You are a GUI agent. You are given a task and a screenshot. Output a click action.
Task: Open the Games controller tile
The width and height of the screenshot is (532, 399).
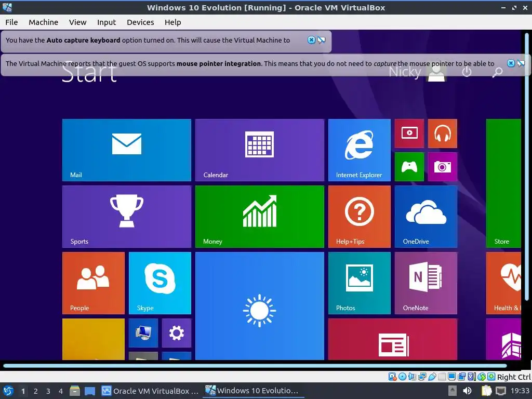(409, 167)
